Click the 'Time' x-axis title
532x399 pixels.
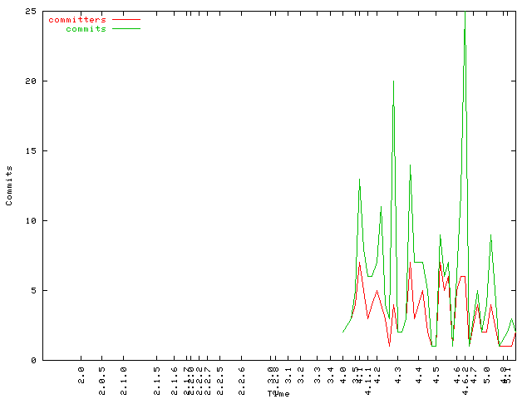point(278,393)
